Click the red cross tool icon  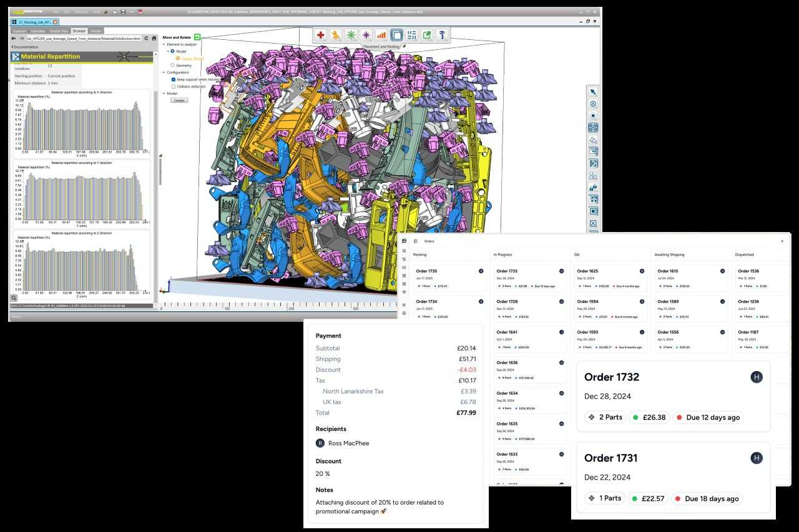320,35
